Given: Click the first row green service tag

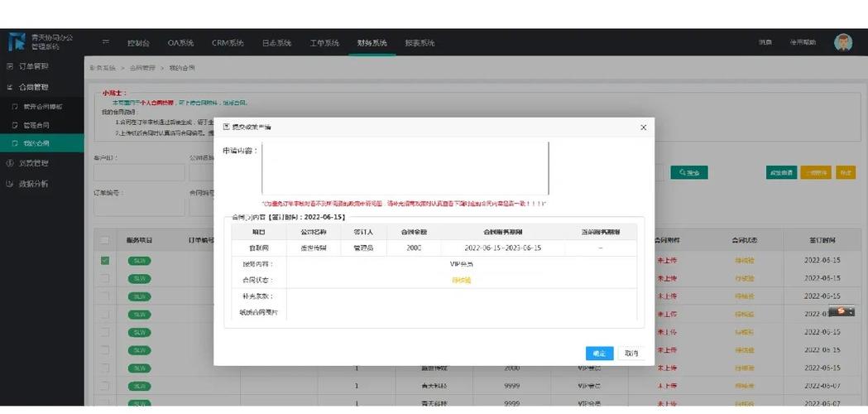Looking at the screenshot, I should tap(139, 261).
